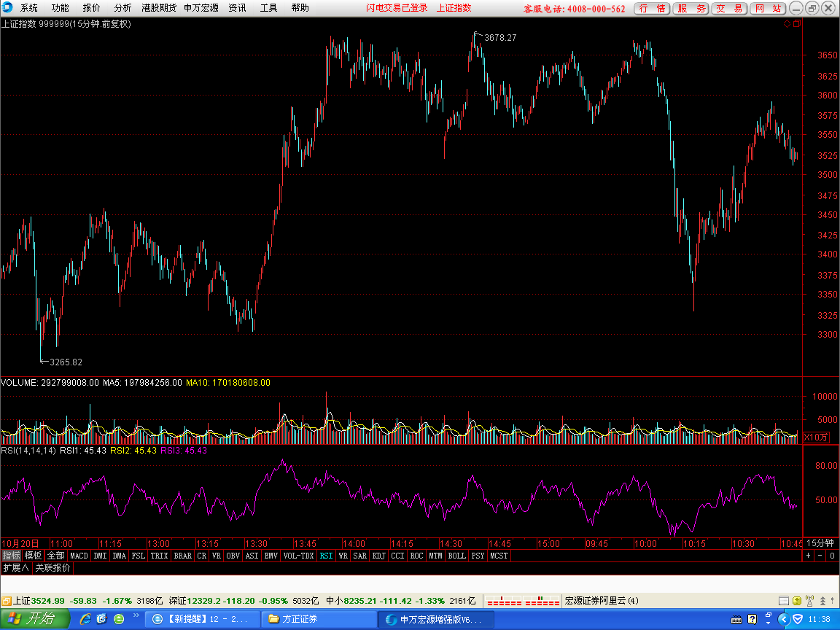Click the language bar restore icon in taskbar
The height and width of the screenshot is (630, 840).
[769, 615]
